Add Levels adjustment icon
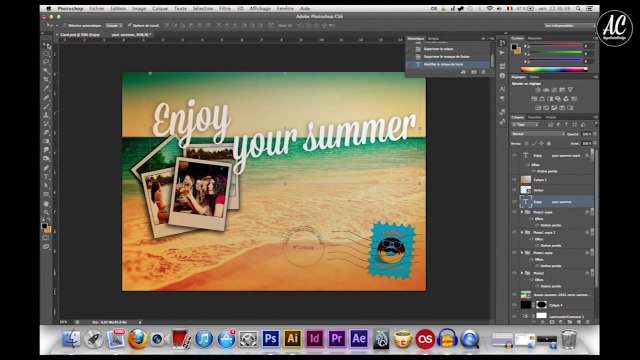 [x=546, y=90]
